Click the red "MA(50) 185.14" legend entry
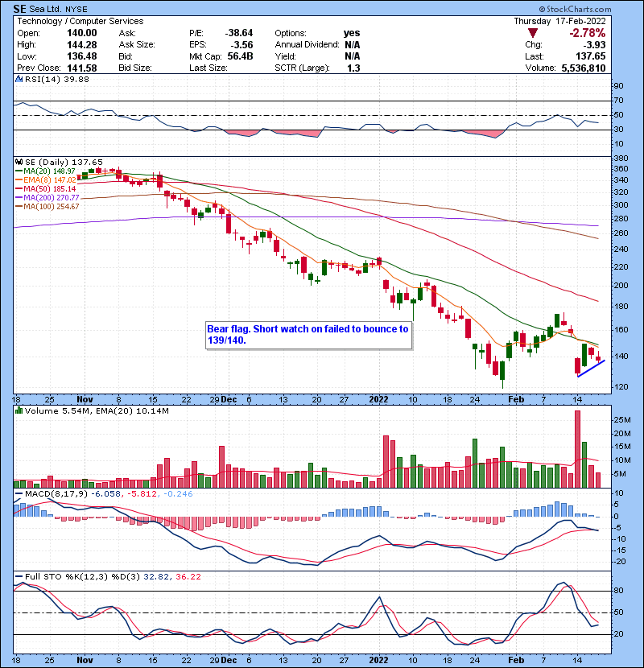The height and width of the screenshot is (668, 644). tap(46, 188)
